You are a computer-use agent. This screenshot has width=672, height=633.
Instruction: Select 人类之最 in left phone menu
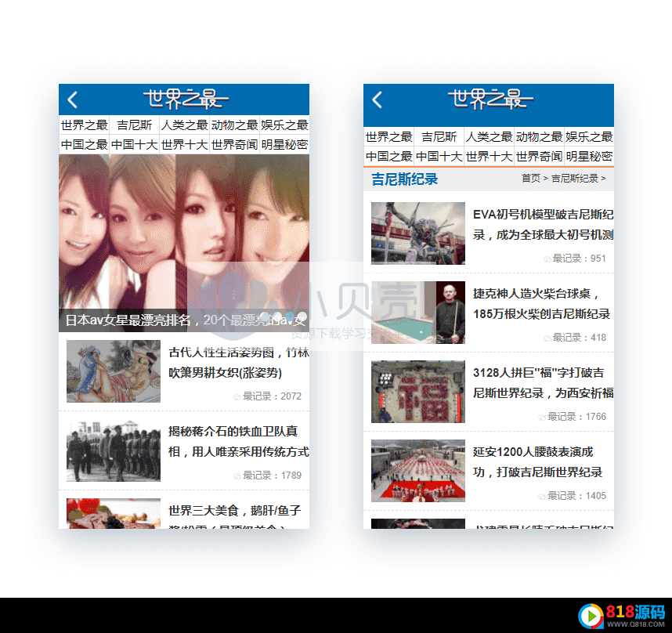tap(184, 125)
